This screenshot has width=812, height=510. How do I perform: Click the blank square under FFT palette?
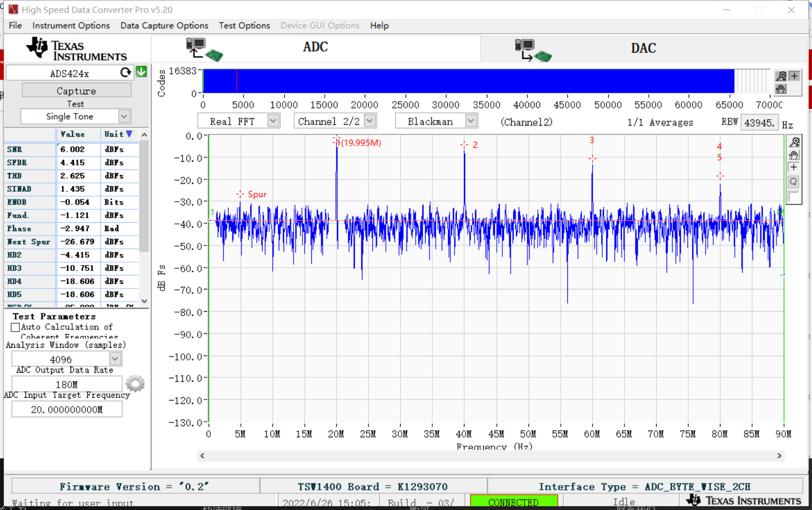click(x=794, y=197)
